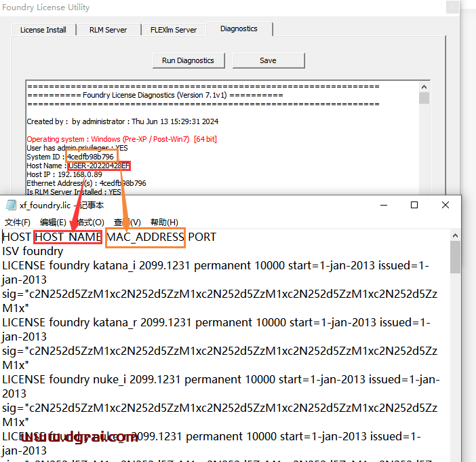Close the Foundry License Utility window
This screenshot has width=476, height=462.
pyautogui.click(x=452, y=7)
